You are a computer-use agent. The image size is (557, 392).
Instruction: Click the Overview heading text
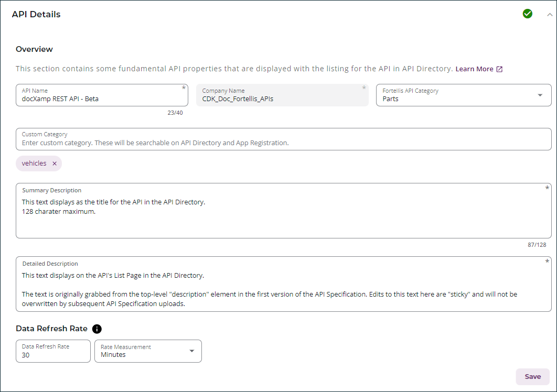pos(34,49)
